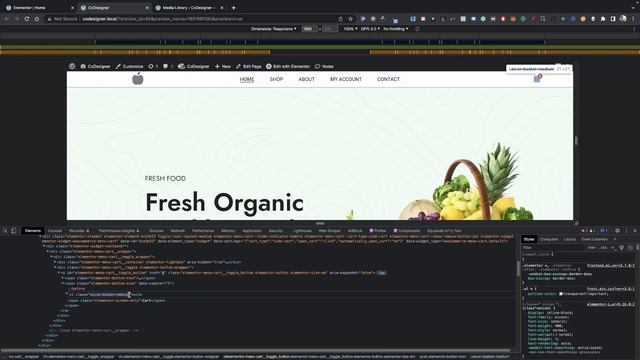Open the Components DevTools tab

pyautogui.click(x=407, y=231)
